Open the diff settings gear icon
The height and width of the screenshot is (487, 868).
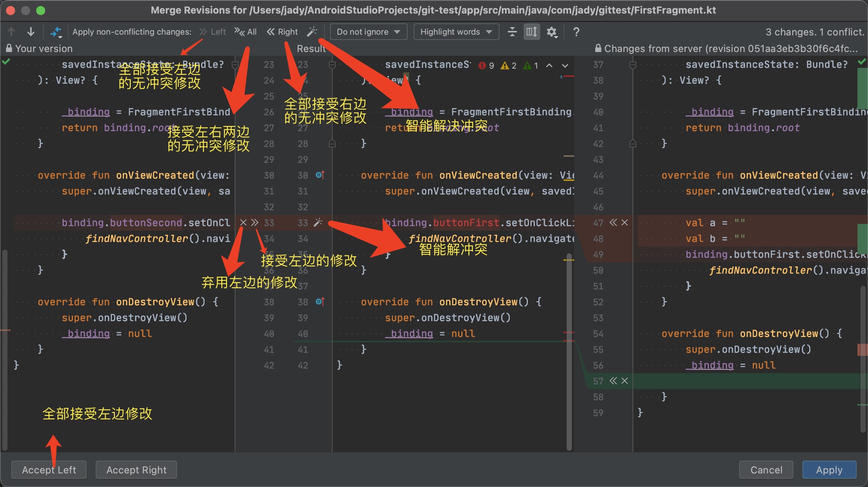pyautogui.click(x=552, y=32)
